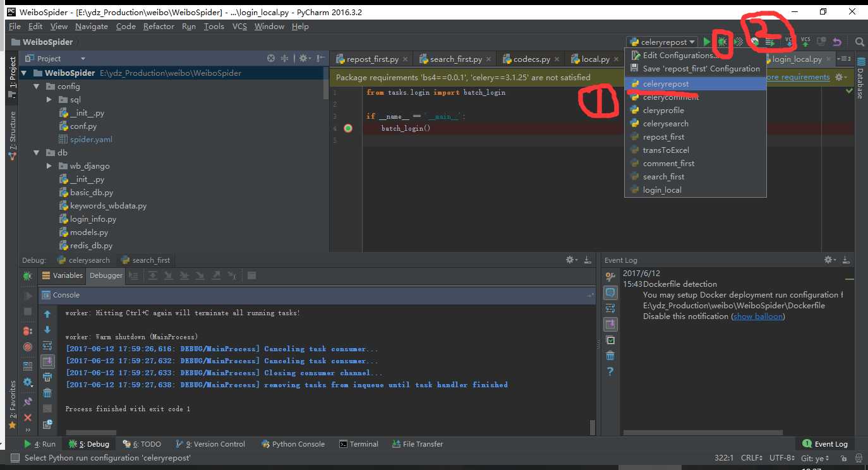This screenshot has height=470, width=868.
Task: Close Debug tab with the red X
Action: point(27,418)
